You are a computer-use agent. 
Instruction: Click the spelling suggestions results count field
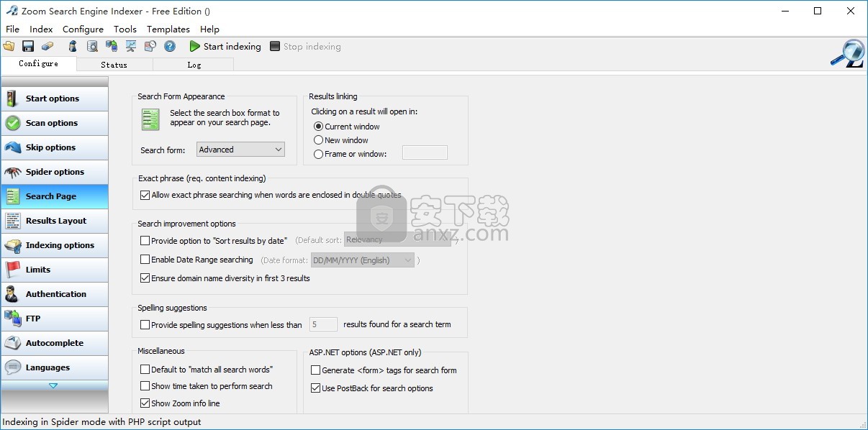pos(323,325)
